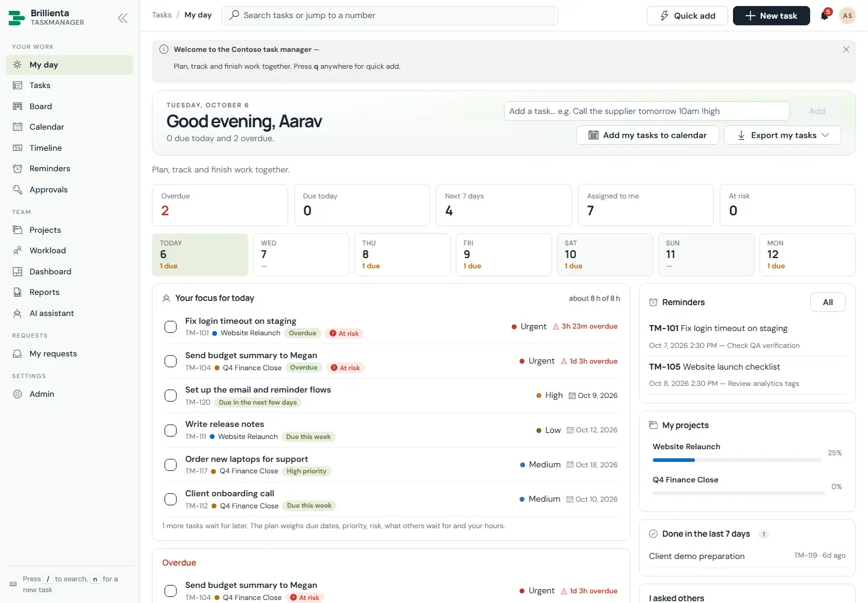
Task: Click the info icon in welcome banner
Action: pyautogui.click(x=163, y=49)
